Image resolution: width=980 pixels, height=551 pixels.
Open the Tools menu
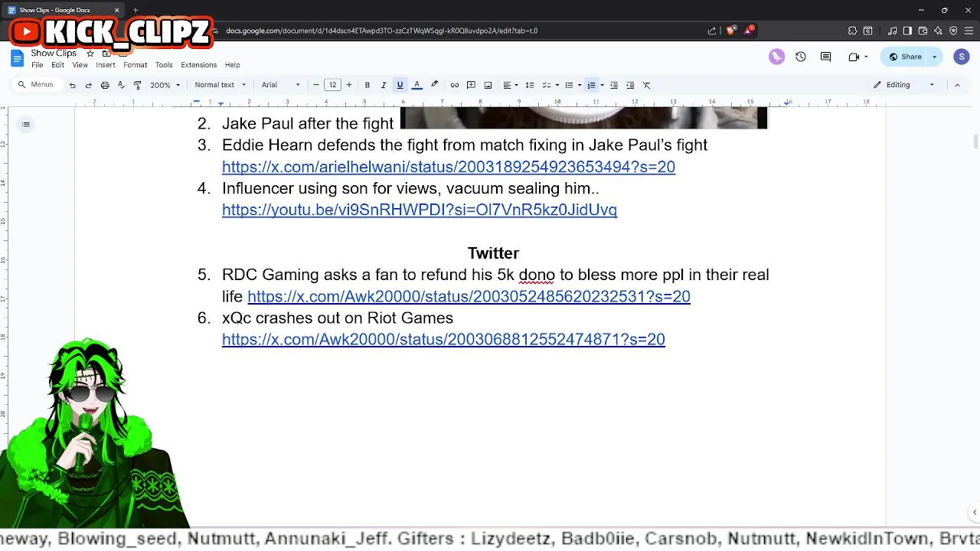[x=164, y=65]
